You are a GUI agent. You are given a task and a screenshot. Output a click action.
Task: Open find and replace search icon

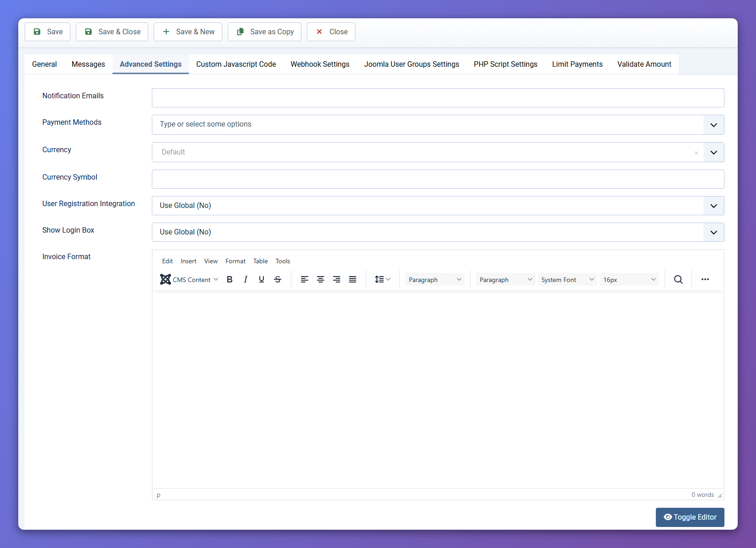click(x=678, y=279)
